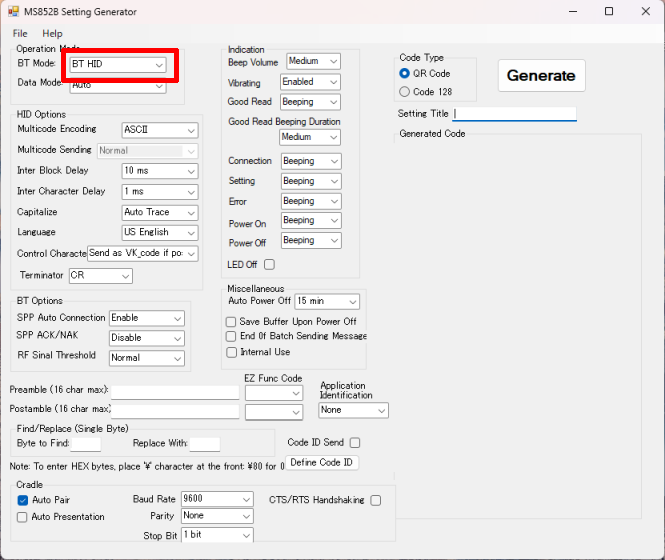
Task: Expand the Baud Rate dropdown
Action: (x=216, y=498)
